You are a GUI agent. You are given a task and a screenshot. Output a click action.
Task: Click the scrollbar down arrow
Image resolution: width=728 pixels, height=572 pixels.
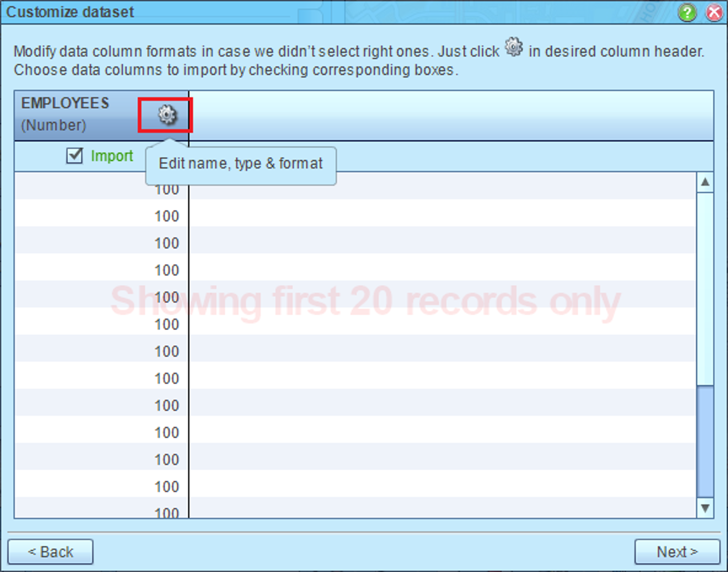705,508
